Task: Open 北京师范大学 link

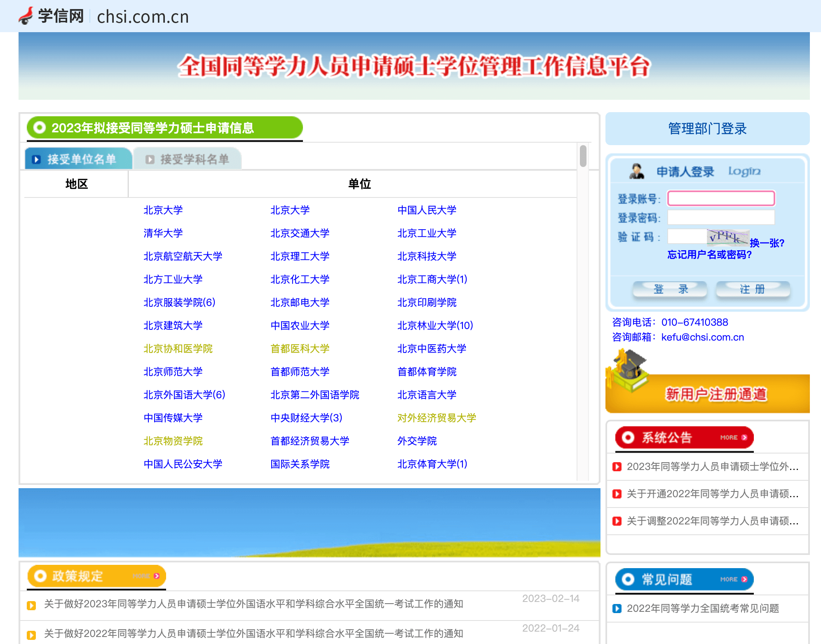Action: pyautogui.click(x=173, y=372)
